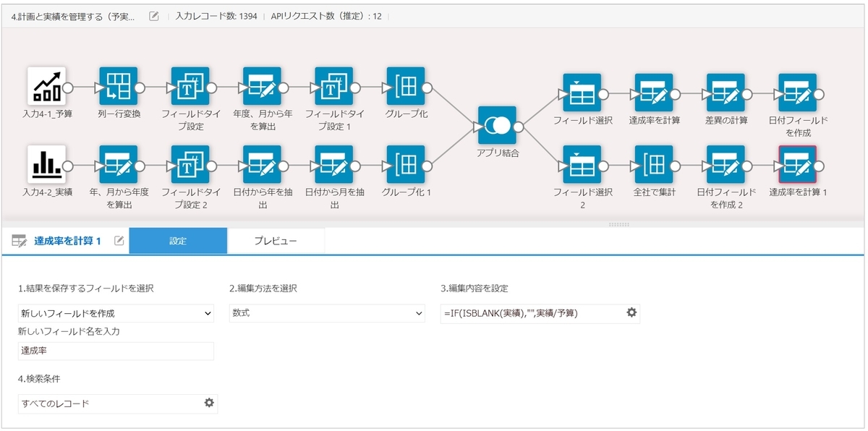Click the highlighted 達成率を計算 1 node
This screenshot has width=868, height=431.
pos(798,164)
